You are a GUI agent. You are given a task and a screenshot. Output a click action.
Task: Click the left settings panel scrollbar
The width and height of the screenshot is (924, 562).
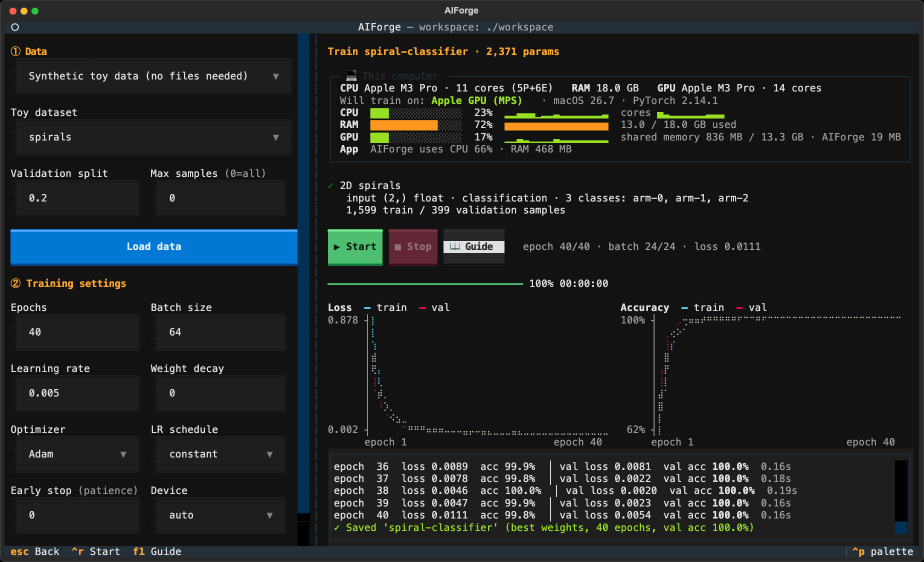[303, 290]
